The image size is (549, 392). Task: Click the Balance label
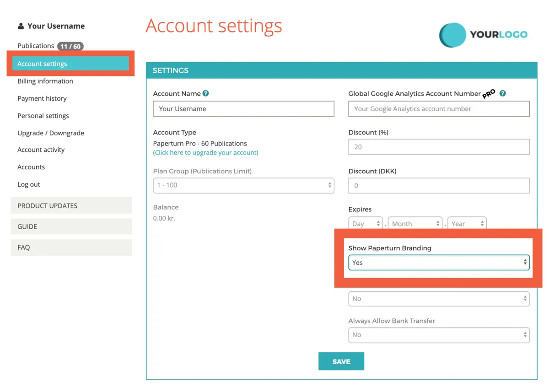click(166, 207)
